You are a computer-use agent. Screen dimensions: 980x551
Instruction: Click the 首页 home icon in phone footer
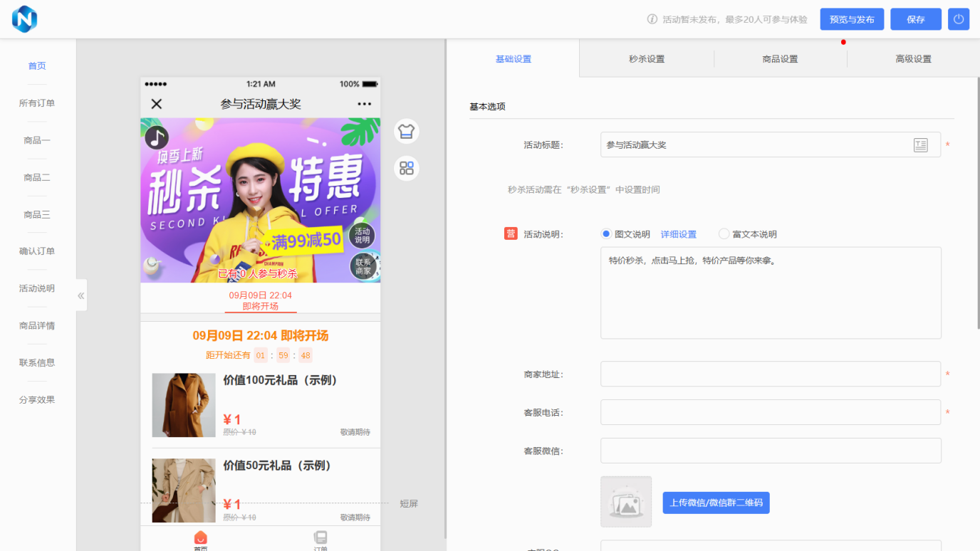click(201, 539)
